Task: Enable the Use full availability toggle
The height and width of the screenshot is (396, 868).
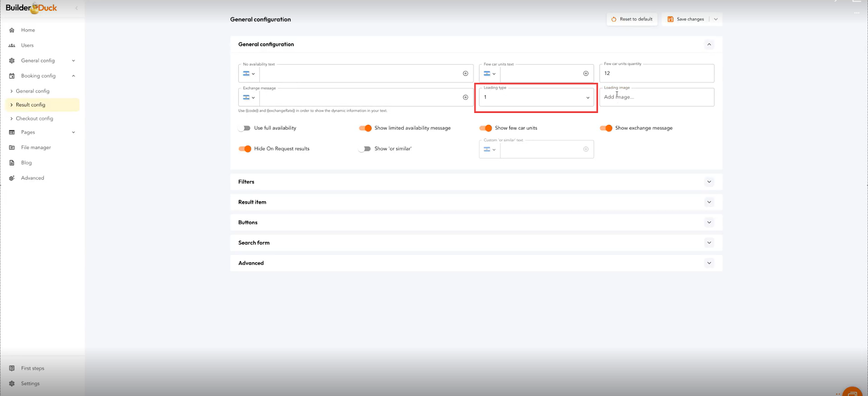Action: [244, 128]
